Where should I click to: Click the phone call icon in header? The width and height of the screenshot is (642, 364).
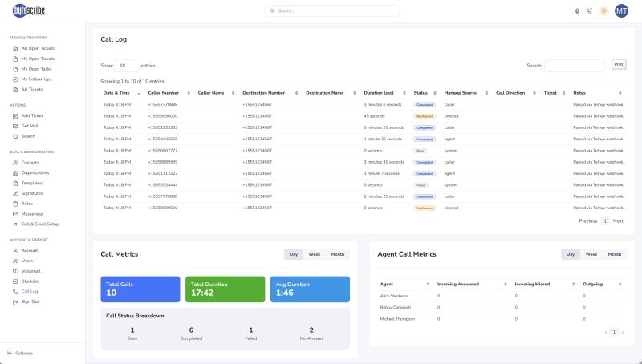pyautogui.click(x=589, y=10)
